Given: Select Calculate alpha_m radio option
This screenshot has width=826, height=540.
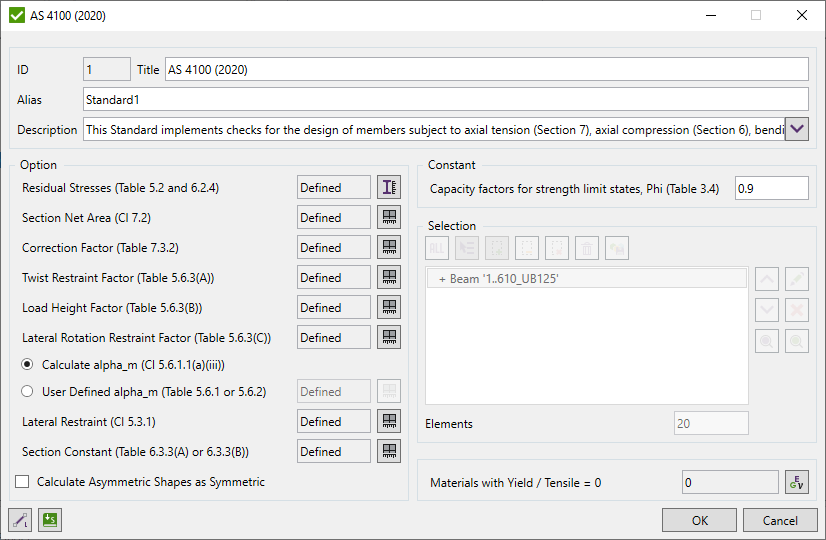Looking at the screenshot, I should [27, 364].
